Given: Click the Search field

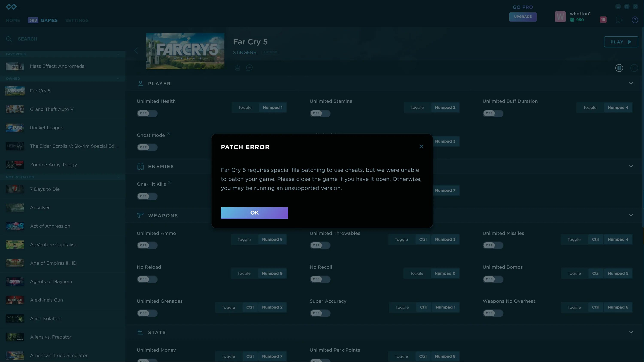Looking at the screenshot, I should coord(62,39).
